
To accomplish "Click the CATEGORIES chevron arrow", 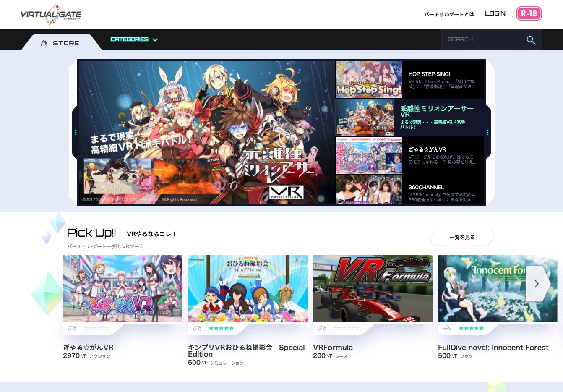I will pyautogui.click(x=155, y=40).
